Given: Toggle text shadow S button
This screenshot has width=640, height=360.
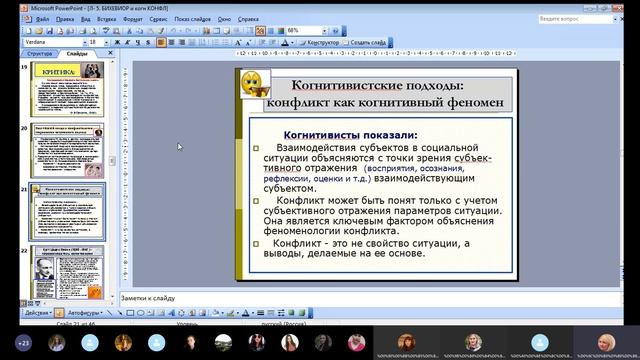Looking at the screenshot, I should (148, 42).
